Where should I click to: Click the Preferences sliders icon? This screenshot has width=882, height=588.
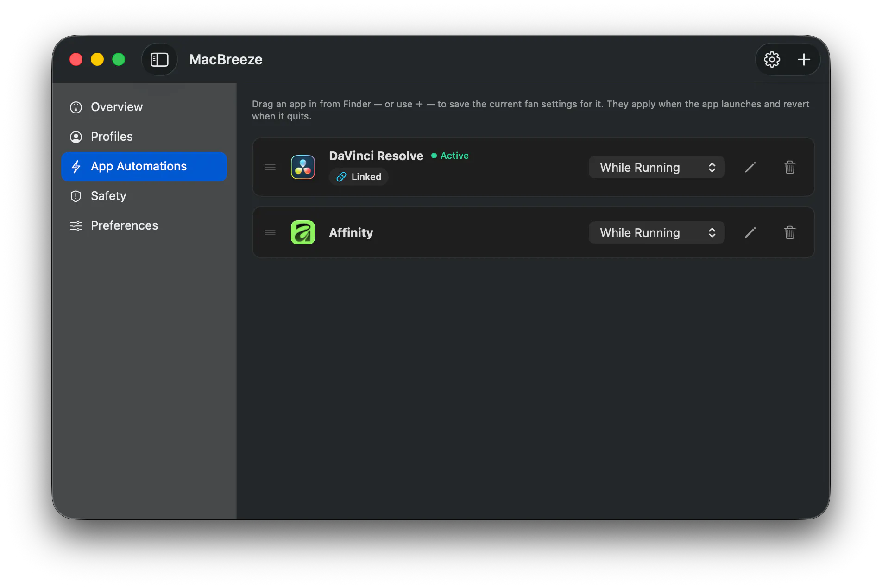pos(76,226)
